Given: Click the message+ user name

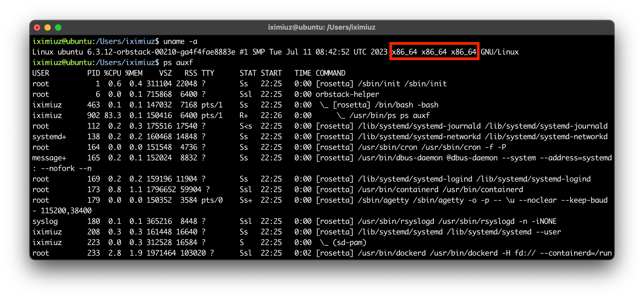Looking at the screenshot, I should coord(49,158).
